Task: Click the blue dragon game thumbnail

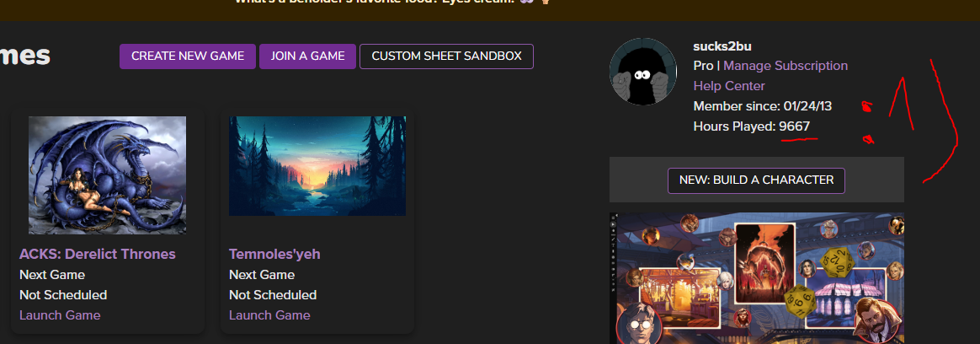Action: 108,175
